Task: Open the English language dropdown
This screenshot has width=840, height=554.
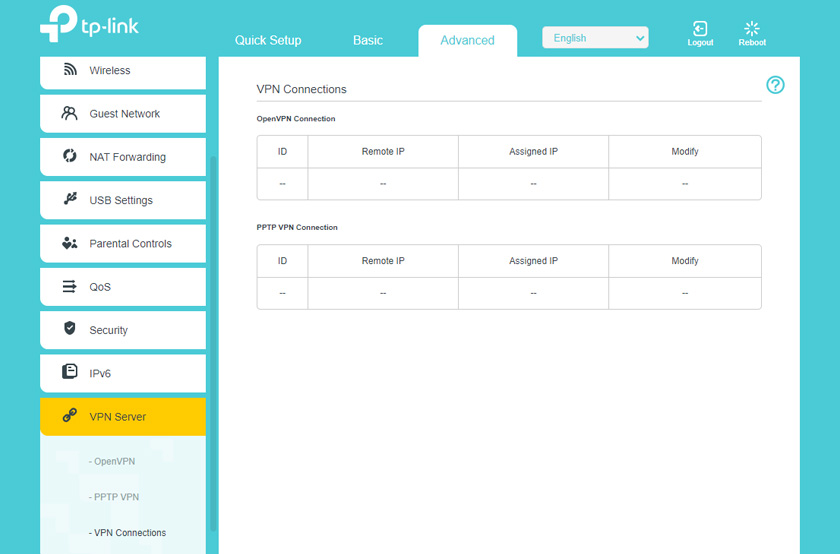Action: [x=595, y=38]
